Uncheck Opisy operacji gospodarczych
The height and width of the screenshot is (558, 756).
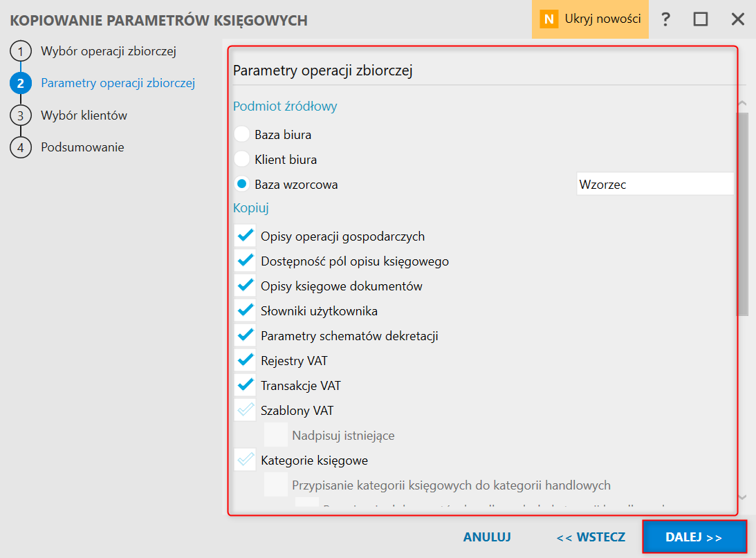point(245,236)
